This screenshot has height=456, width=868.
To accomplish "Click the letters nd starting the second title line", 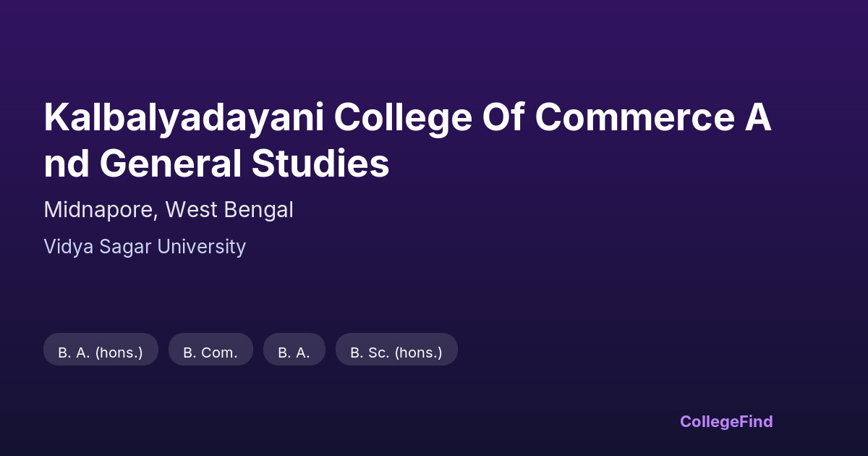I will pos(67,164).
